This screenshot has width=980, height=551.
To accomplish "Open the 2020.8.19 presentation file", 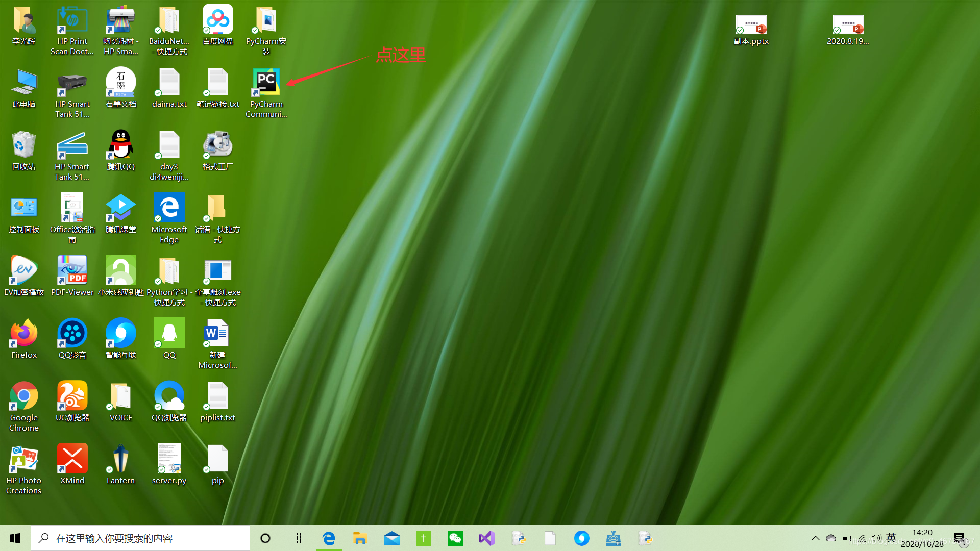I will (x=848, y=30).
